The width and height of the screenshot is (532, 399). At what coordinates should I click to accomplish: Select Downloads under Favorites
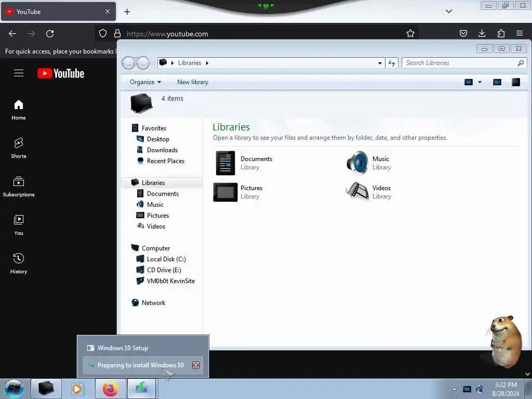(162, 150)
